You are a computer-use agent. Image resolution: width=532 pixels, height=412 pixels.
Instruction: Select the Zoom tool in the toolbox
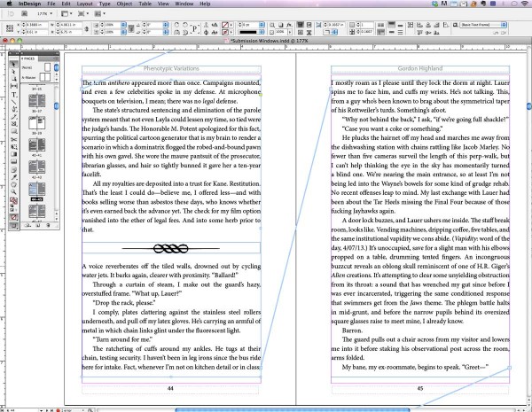[x=13, y=192]
